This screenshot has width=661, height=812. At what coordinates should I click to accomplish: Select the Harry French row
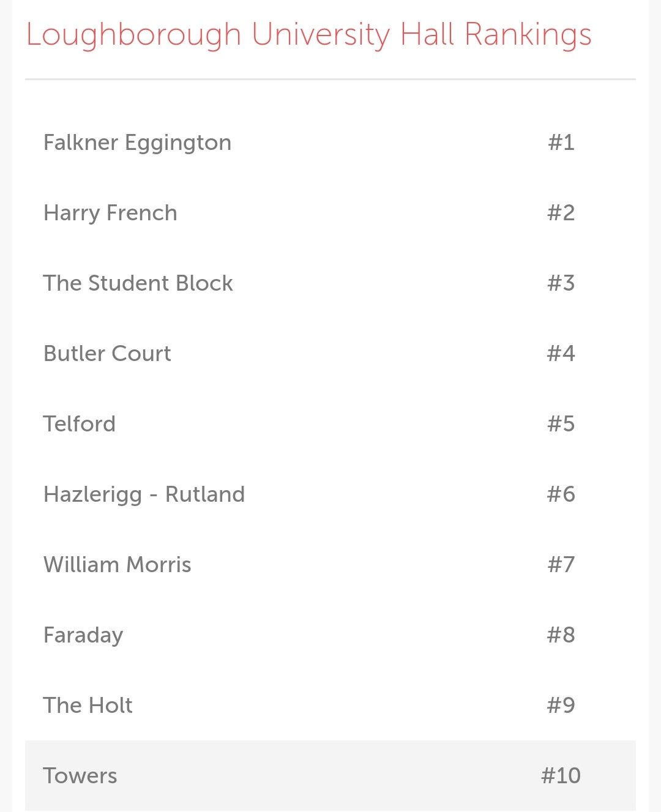330,213
